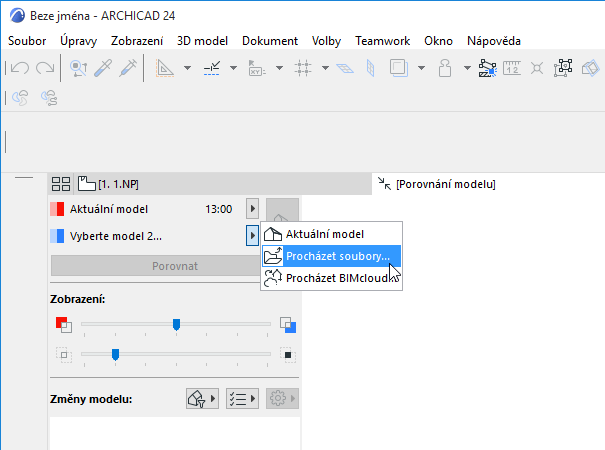Choose Procházet soubory... menu entry
This screenshot has height=450, width=605.
click(x=331, y=256)
